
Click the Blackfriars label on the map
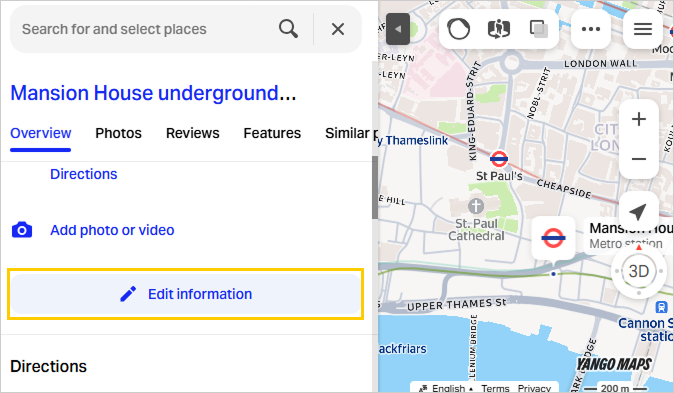[402, 349]
